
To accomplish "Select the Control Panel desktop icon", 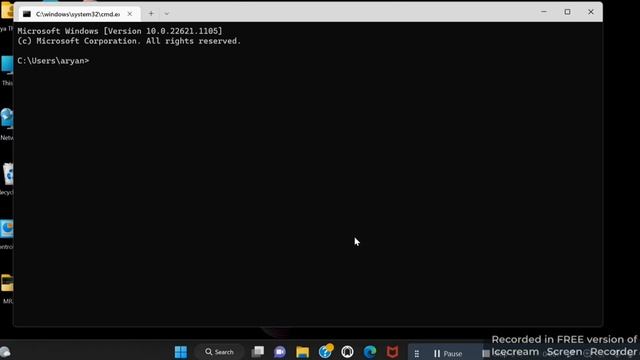I will tap(7, 234).
